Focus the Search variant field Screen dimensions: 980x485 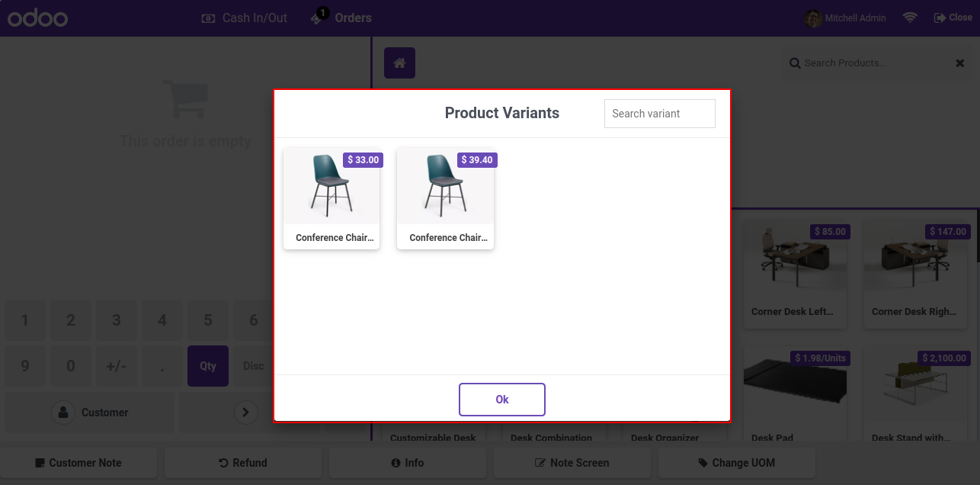(x=660, y=114)
